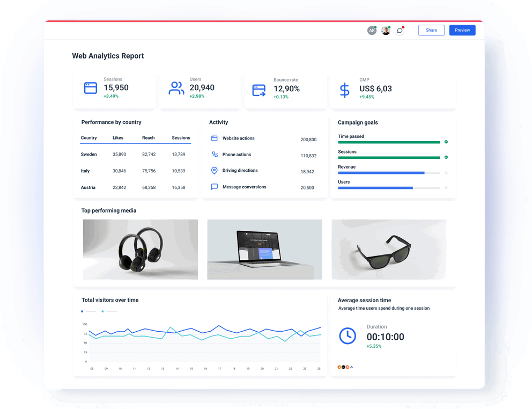Image resolution: width=532 pixels, height=409 pixels.
Task: Click the Phone actions handset icon
Action: click(x=215, y=155)
